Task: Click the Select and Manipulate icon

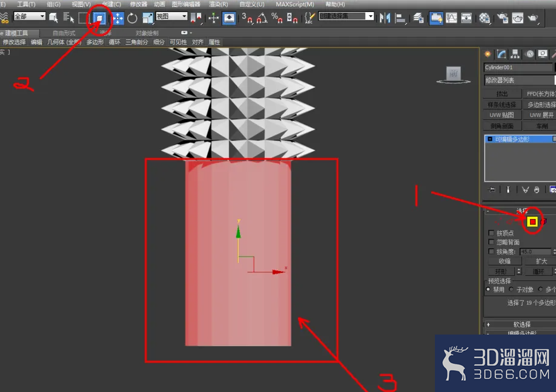Action: coord(213,18)
